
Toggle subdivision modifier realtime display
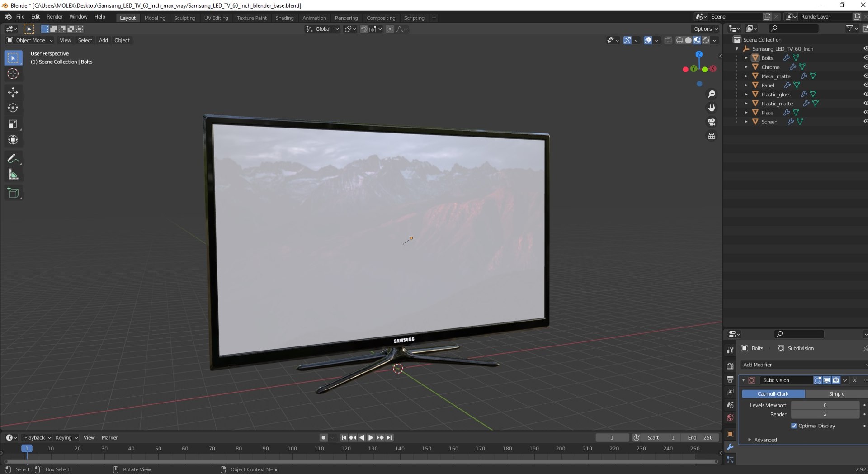point(826,380)
